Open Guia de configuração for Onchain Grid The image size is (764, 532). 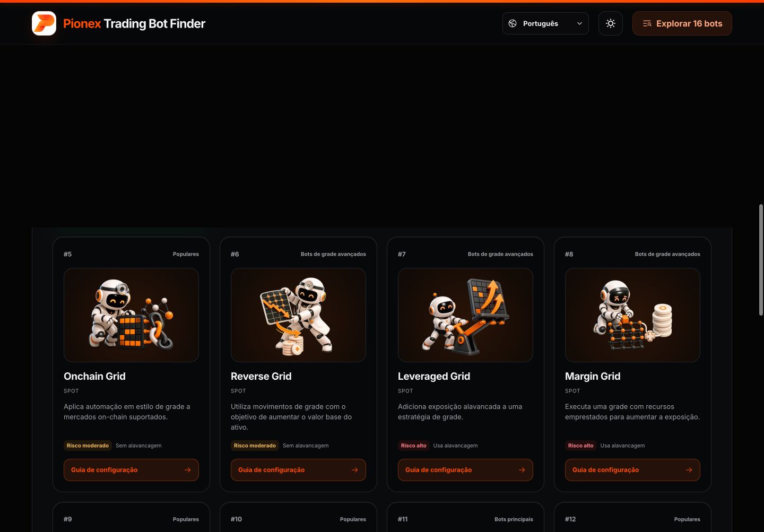pos(131,470)
